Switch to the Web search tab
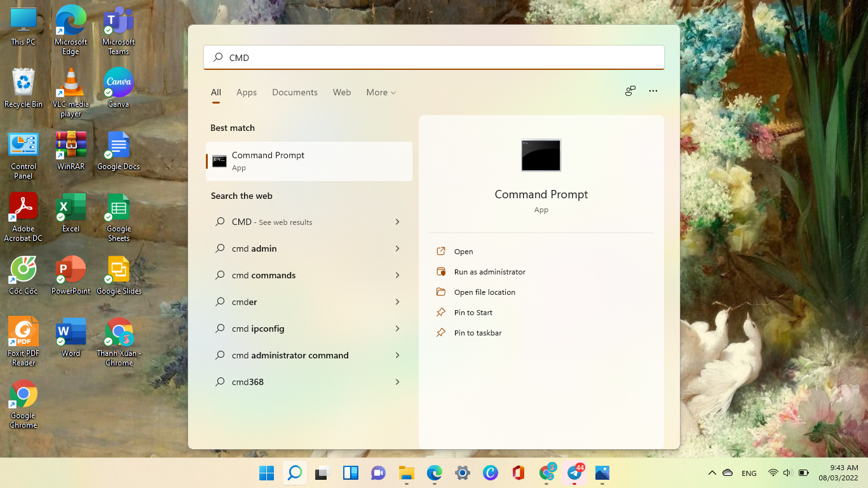 (342, 92)
